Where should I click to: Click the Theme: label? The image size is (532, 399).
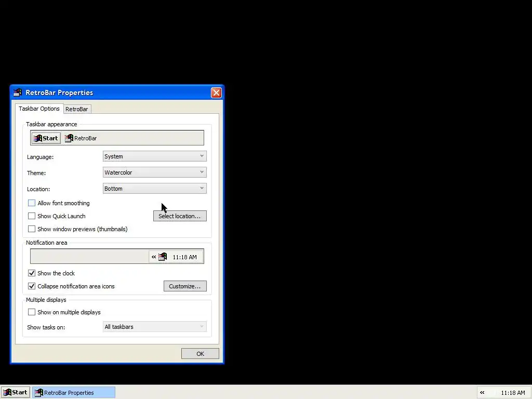click(36, 172)
